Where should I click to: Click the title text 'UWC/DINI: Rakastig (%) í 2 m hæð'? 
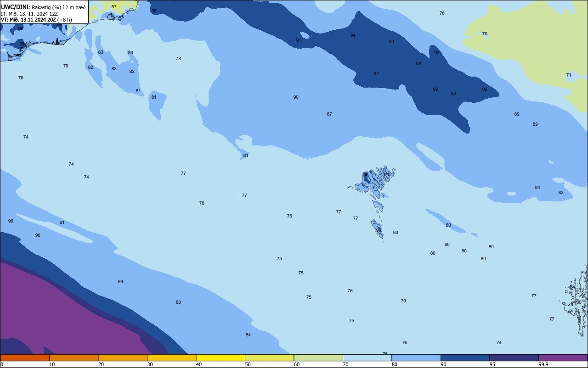[43, 7]
